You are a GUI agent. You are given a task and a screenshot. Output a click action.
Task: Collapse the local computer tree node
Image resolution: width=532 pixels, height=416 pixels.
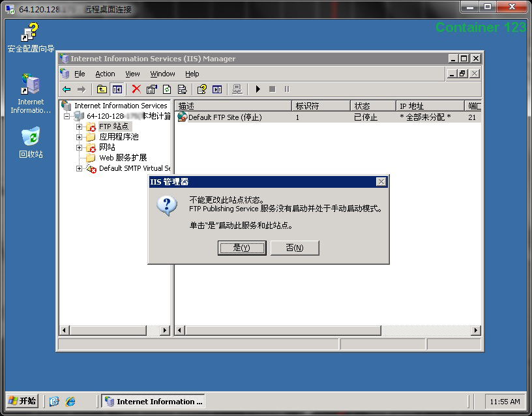click(x=67, y=116)
